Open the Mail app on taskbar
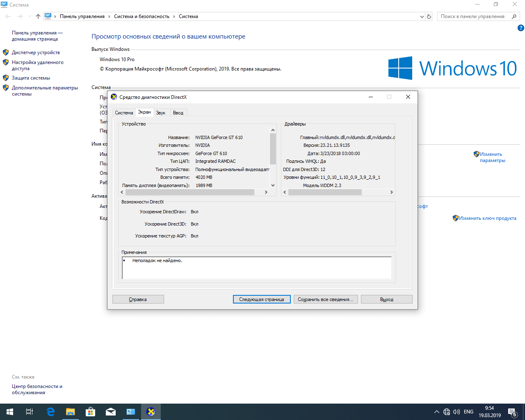 (110, 412)
